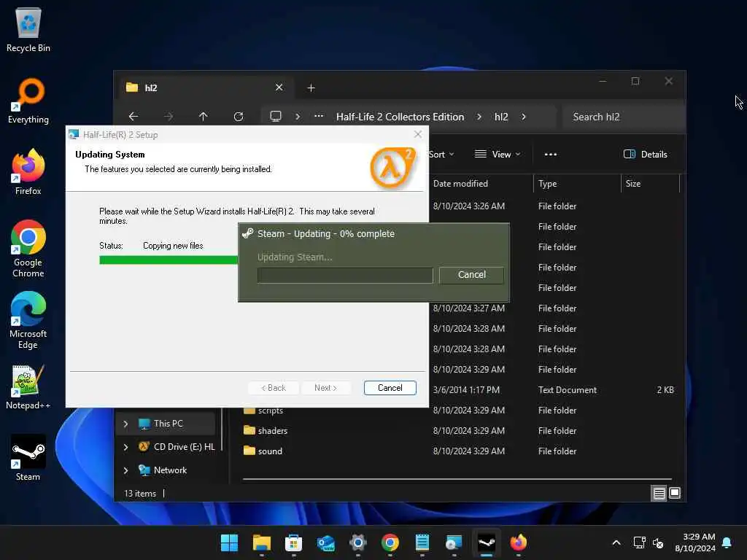The image size is (747, 560).
Task: Open Notepad from the taskbar
Action: 422,542
